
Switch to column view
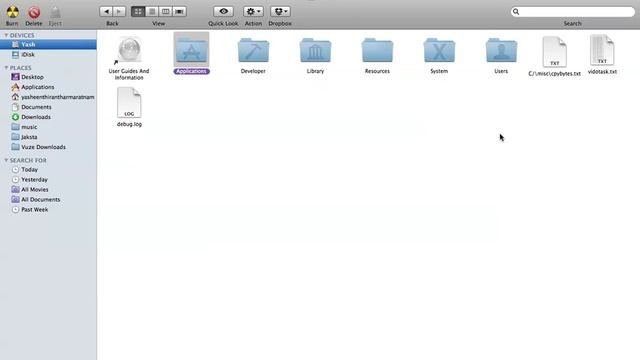coord(165,11)
